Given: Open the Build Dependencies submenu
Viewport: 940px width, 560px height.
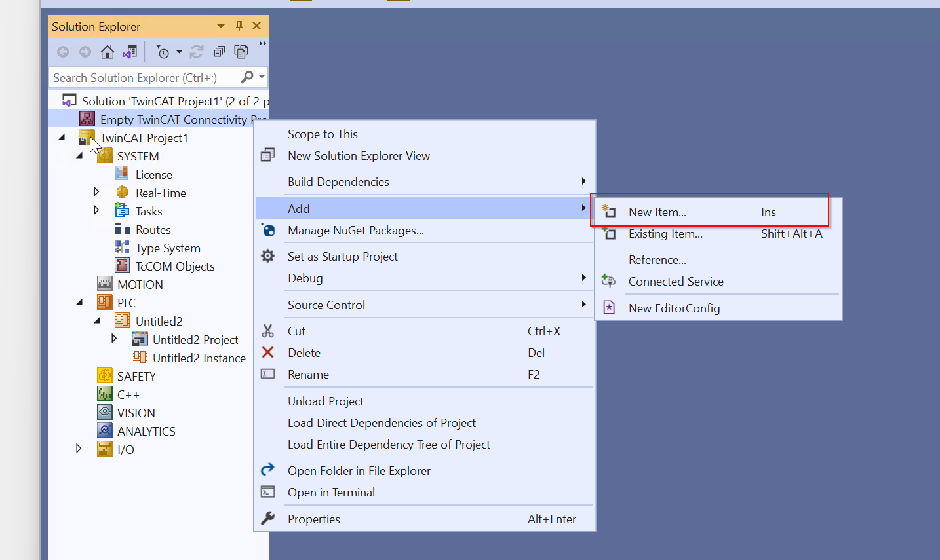Looking at the screenshot, I should (x=425, y=182).
